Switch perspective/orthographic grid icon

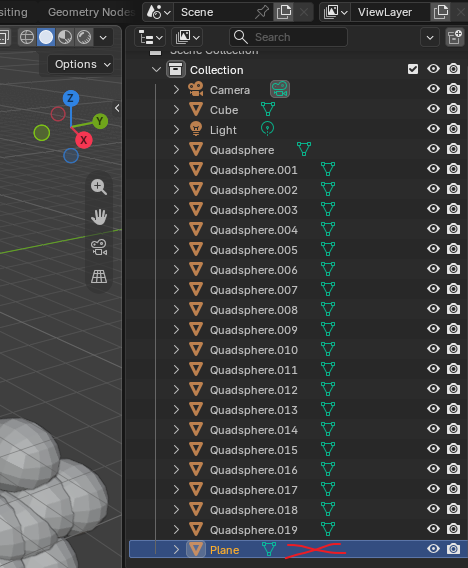[99, 277]
